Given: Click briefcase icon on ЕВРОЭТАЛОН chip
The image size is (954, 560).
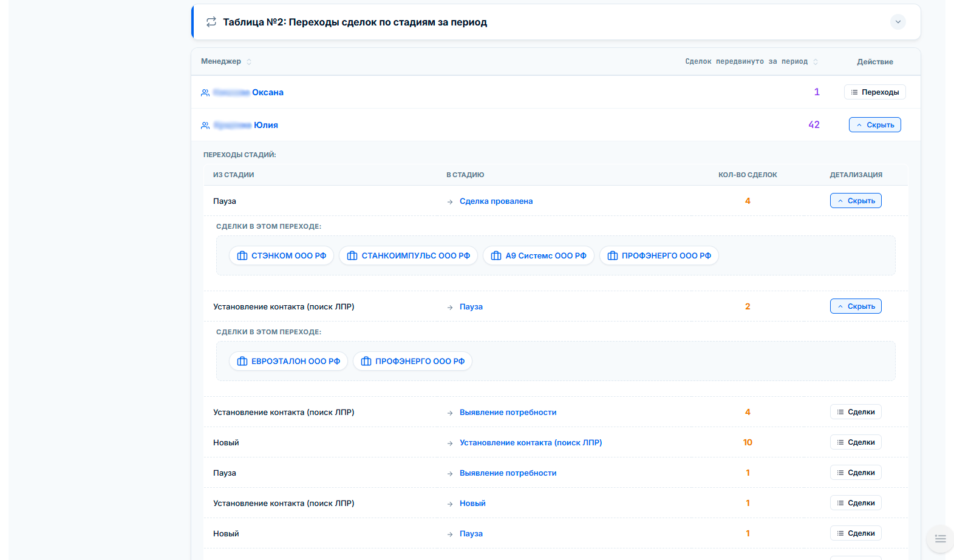Looking at the screenshot, I should (x=242, y=362).
